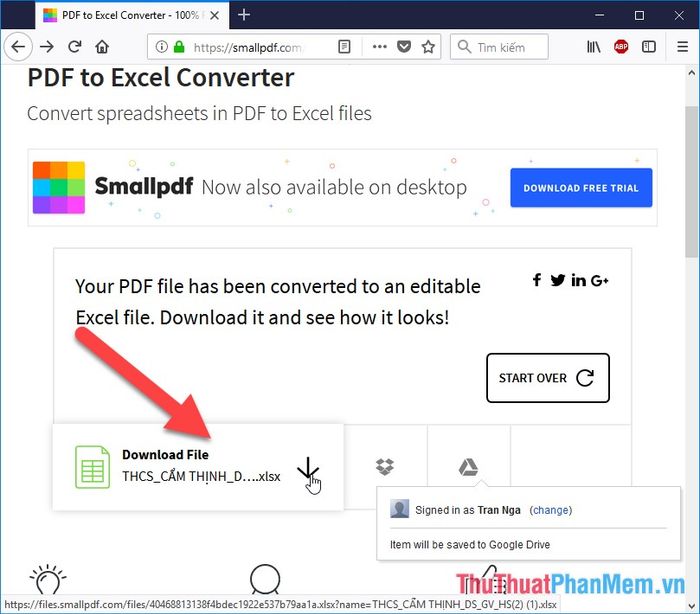Toggle reader view in address bar
Viewport: 700px width, 614px height.
[344, 46]
